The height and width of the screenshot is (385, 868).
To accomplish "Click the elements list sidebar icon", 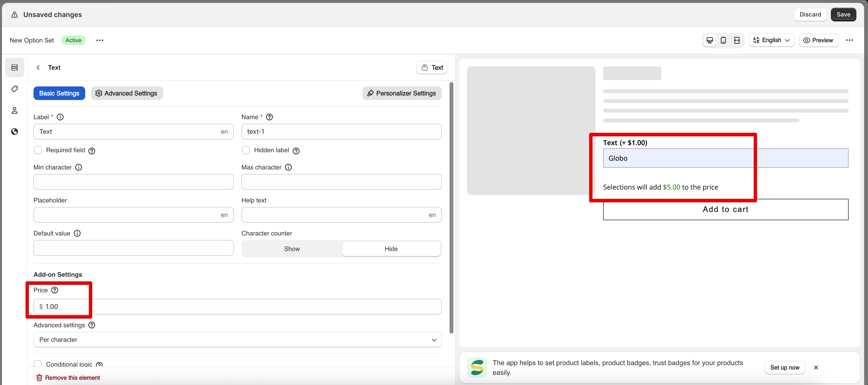I will point(15,67).
